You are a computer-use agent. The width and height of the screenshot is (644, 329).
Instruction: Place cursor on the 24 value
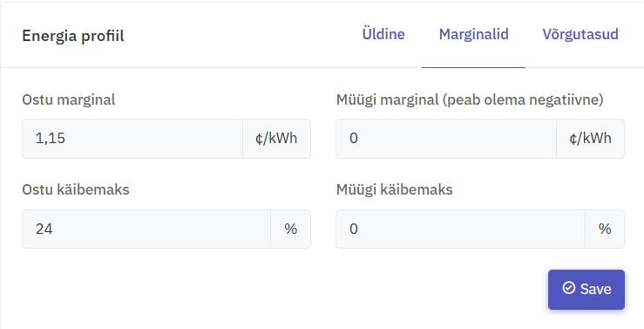[x=44, y=229]
